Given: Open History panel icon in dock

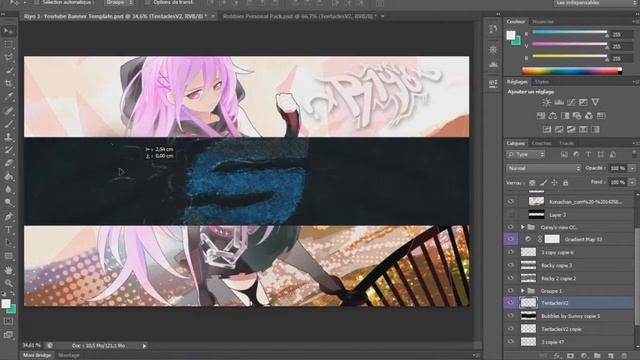Looking at the screenshot, I should pos(493,29).
